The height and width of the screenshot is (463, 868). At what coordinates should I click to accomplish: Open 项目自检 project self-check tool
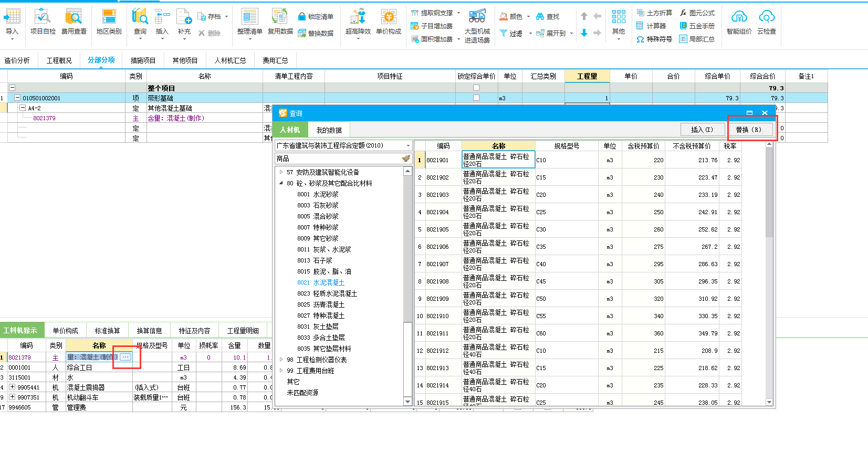pos(43,22)
